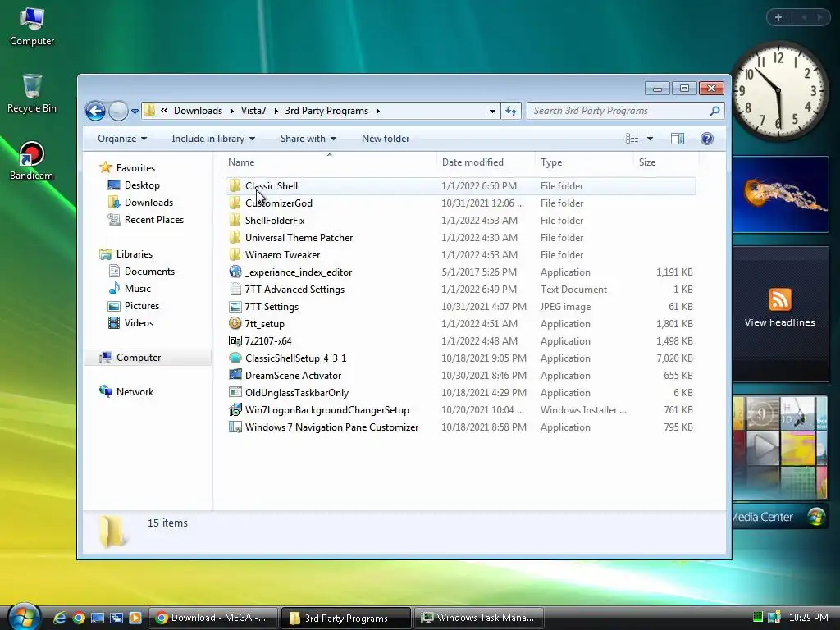The width and height of the screenshot is (840, 630).
Task: Switch to the Download - MEGA Chrome window
Action: click(212, 619)
